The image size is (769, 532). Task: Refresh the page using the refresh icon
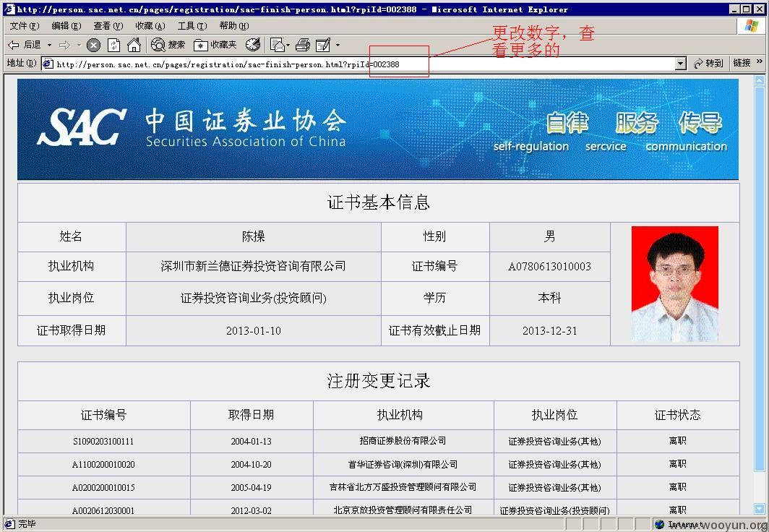(113, 45)
